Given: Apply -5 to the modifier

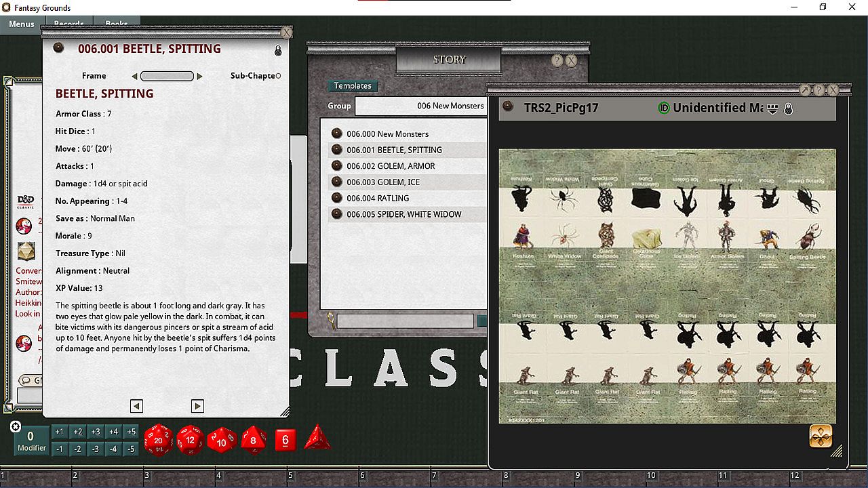Looking at the screenshot, I should (131, 449).
